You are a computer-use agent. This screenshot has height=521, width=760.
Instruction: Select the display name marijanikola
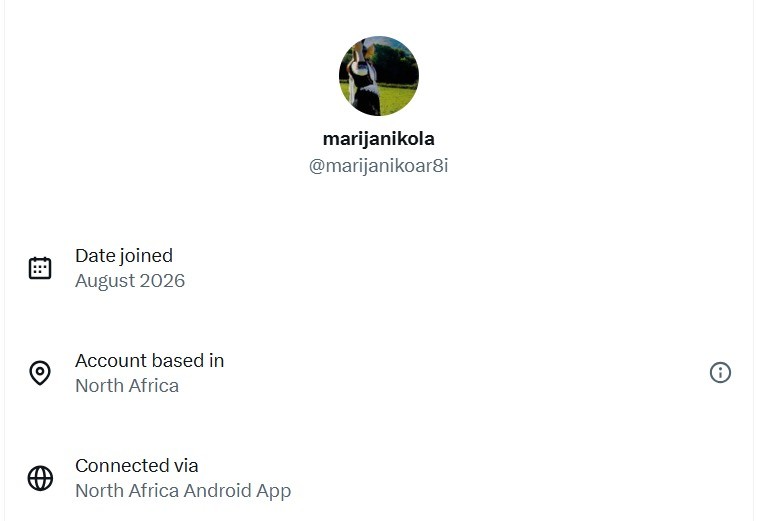(x=379, y=139)
